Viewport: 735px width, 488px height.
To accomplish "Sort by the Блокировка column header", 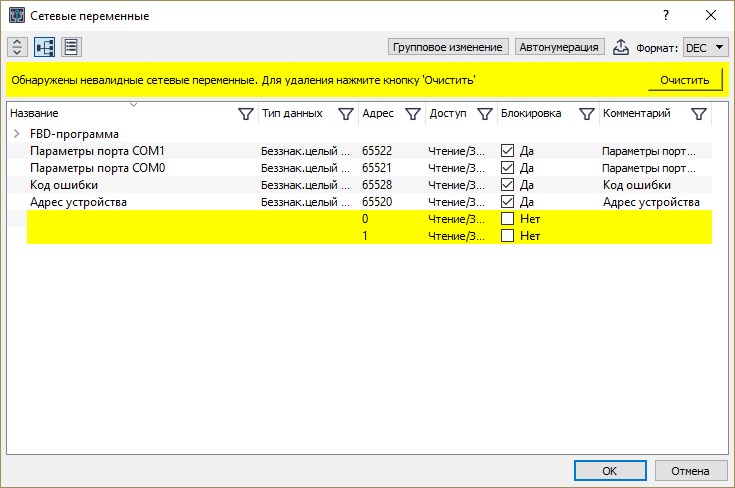I will click(531, 113).
